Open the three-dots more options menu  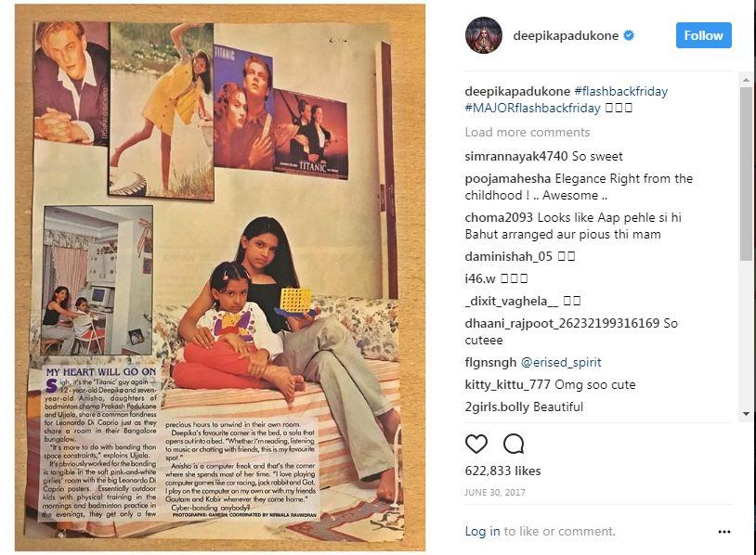point(724,532)
